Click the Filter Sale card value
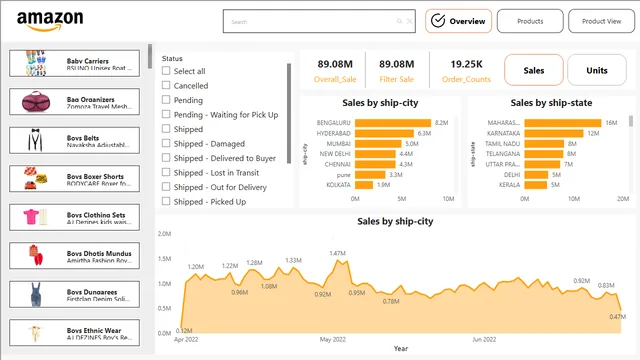 [x=396, y=64]
